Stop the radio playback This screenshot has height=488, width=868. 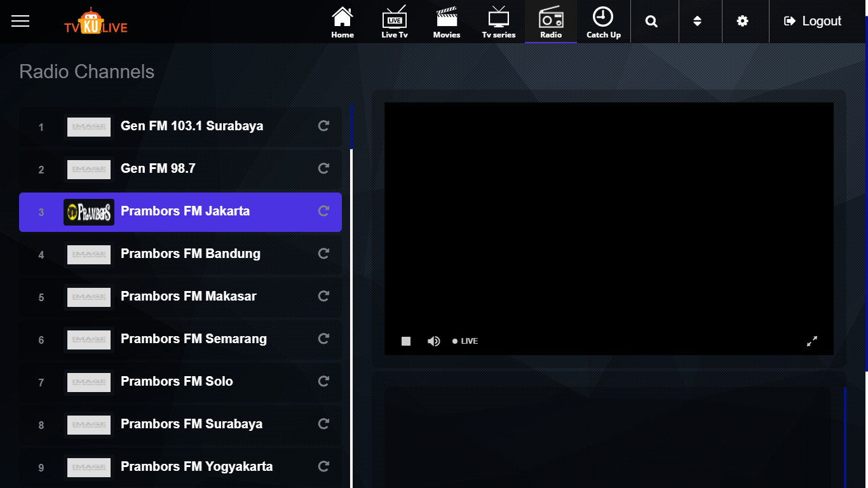tap(406, 341)
